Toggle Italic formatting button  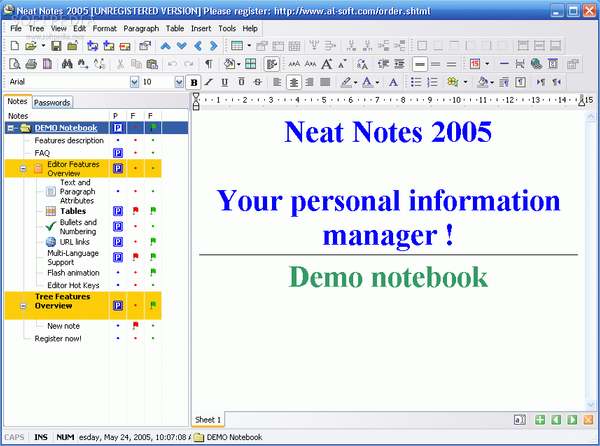(x=209, y=82)
